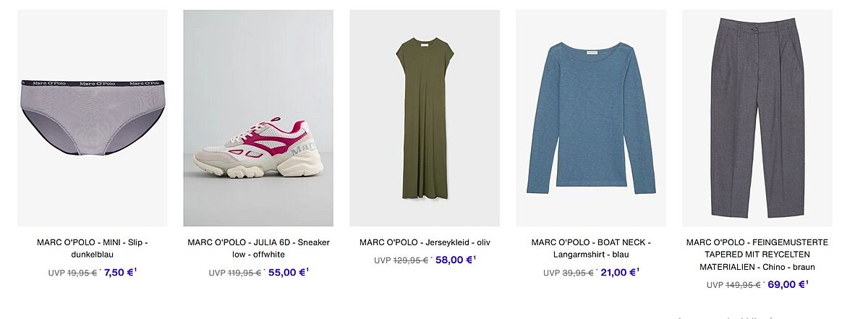This screenshot has height=319, width=868.
Task: Click 'FEINGEMUSTERTE TAPERED' Chino braun title
Action: pos(757,255)
